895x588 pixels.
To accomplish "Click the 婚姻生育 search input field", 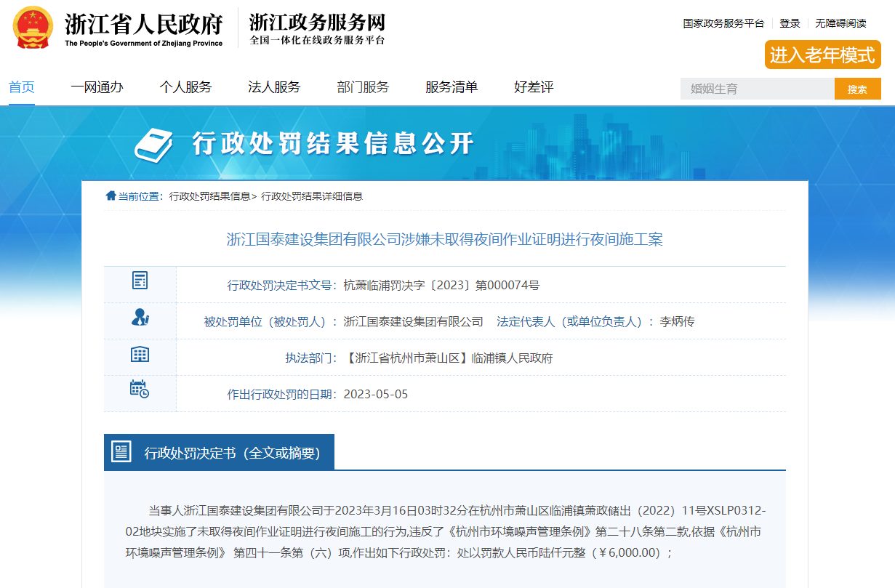I will coord(756,88).
